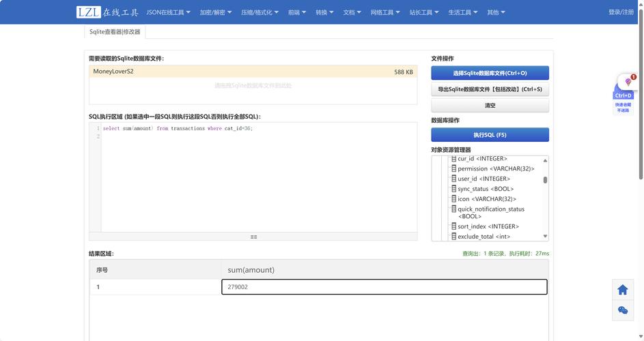Click row number 1 in results
The width and height of the screenshot is (644, 341).
click(x=98, y=287)
